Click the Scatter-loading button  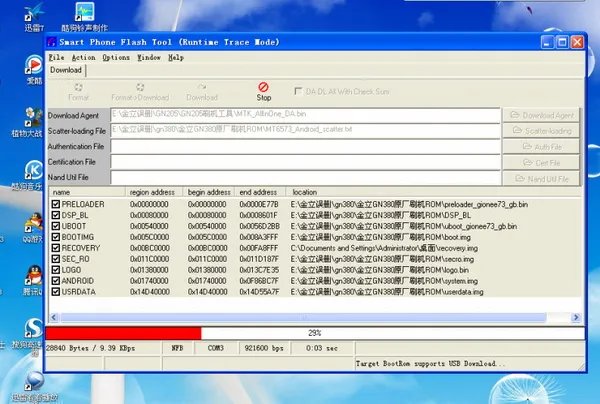pos(541,130)
